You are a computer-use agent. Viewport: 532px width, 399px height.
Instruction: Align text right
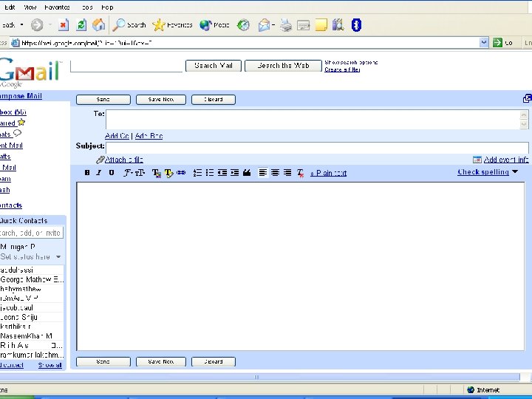[x=287, y=173]
